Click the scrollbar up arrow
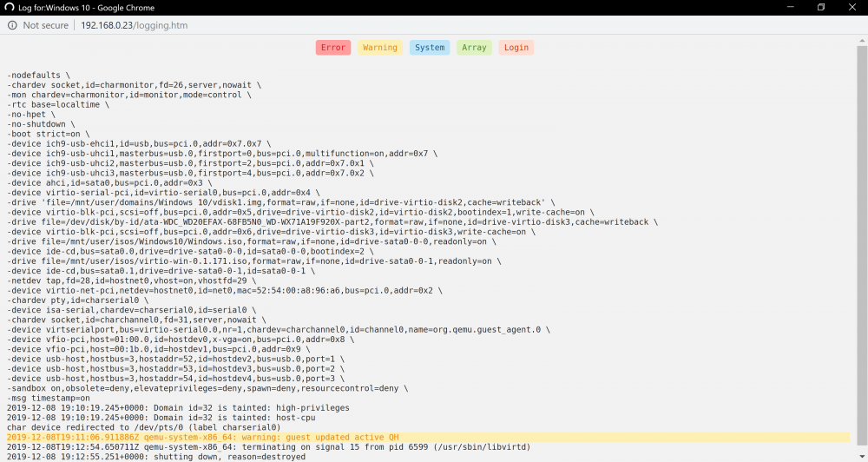 (x=862, y=41)
